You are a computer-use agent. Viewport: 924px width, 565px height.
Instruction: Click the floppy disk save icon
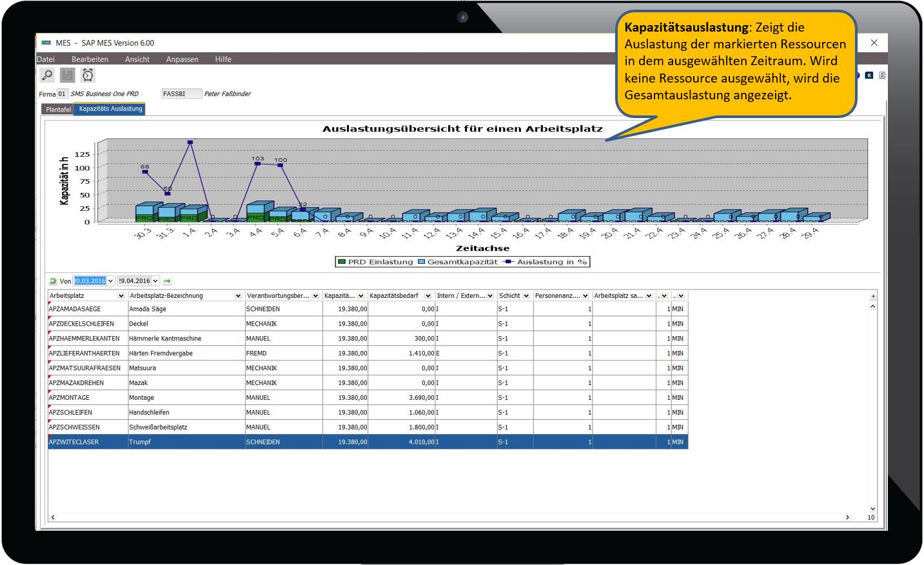tap(68, 75)
